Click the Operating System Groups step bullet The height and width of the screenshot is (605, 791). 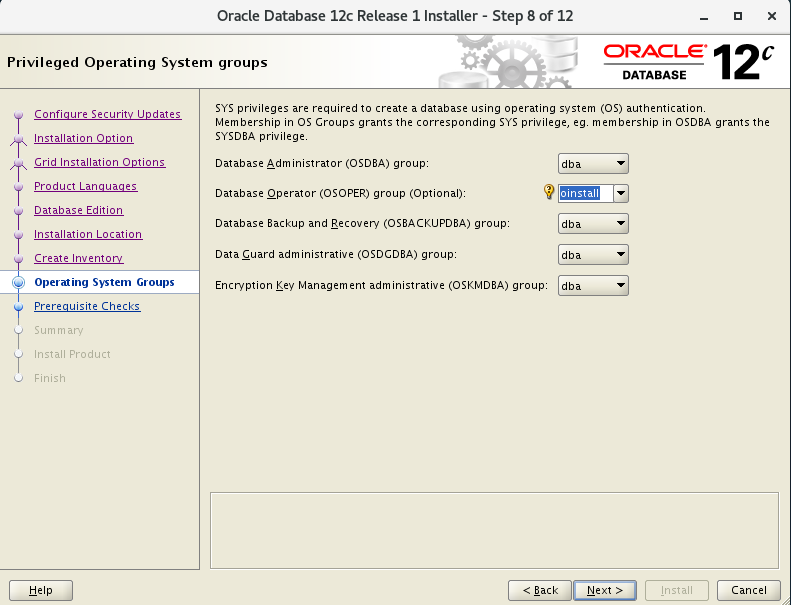[19, 282]
